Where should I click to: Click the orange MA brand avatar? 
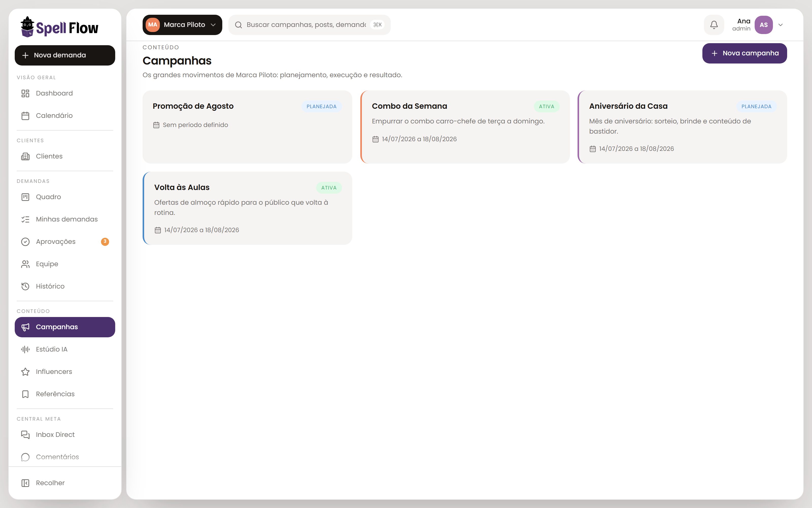pos(153,25)
